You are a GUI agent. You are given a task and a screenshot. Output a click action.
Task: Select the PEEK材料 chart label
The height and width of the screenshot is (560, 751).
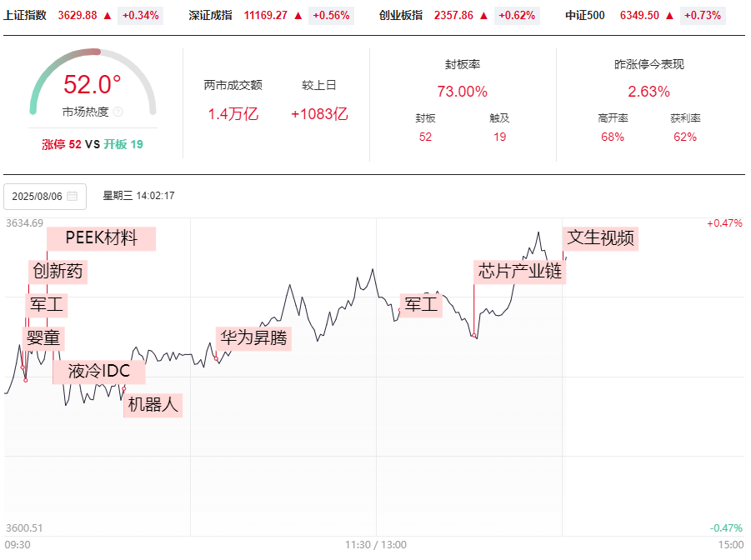pos(102,238)
